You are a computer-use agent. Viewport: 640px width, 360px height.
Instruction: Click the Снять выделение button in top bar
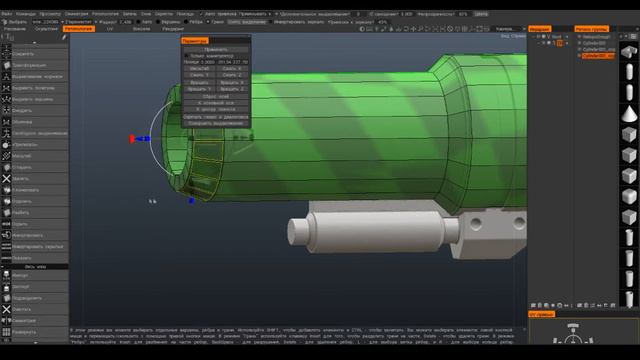point(247,22)
